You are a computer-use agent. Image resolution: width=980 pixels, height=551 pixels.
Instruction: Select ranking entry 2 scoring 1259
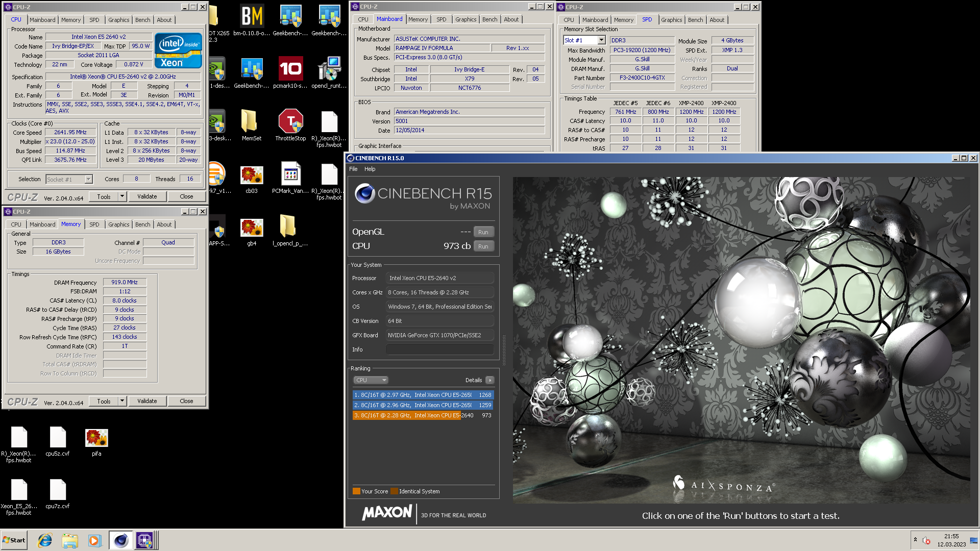423,405
